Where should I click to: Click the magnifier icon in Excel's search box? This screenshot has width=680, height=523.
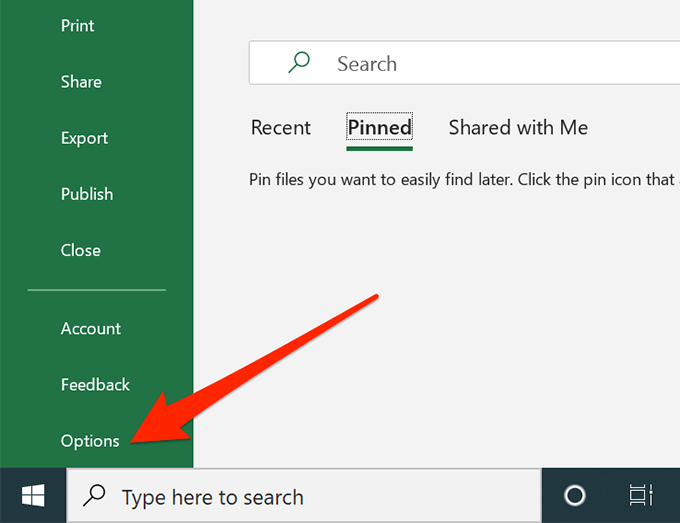point(299,64)
